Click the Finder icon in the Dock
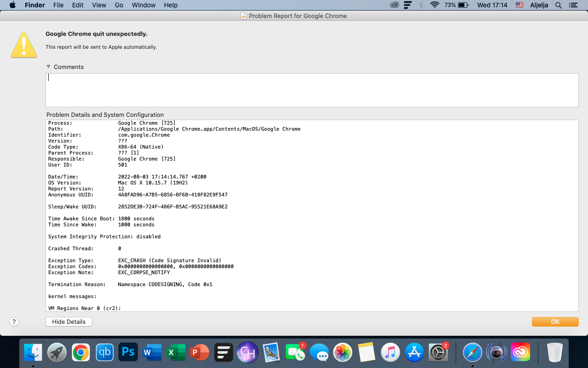The width and height of the screenshot is (588, 368). coord(33,353)
